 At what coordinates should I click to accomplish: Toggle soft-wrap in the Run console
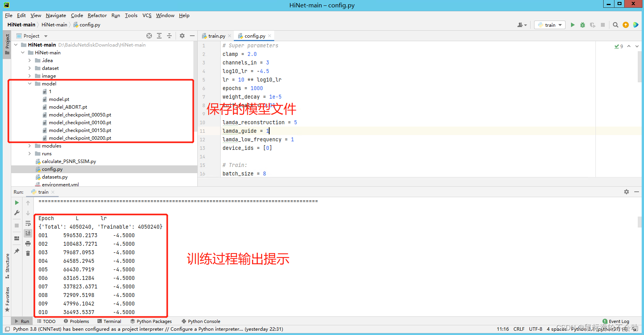(x=28, y=223)
